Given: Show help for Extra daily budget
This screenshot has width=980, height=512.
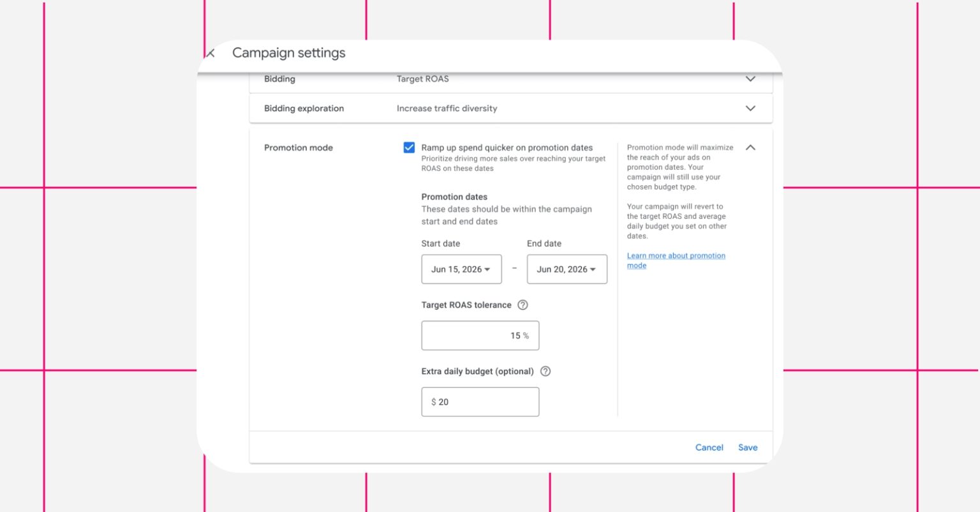Looking at the screenshot, I should pos(546,372).
